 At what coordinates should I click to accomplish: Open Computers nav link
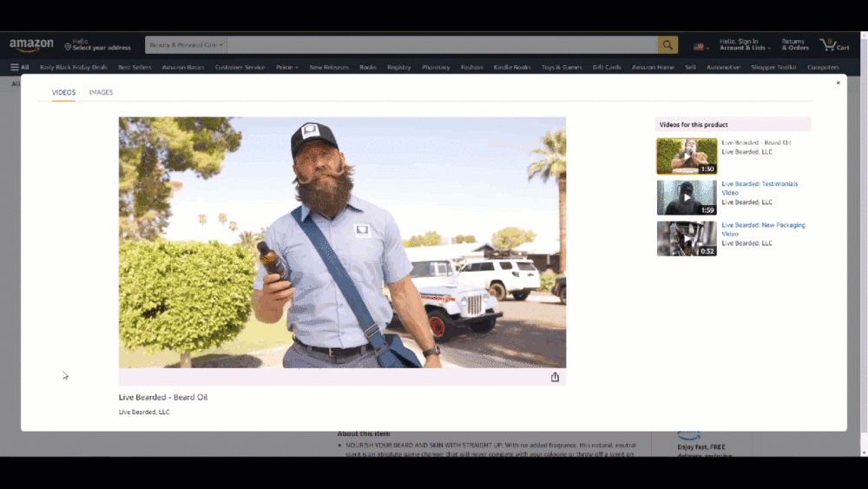point(823,67)
